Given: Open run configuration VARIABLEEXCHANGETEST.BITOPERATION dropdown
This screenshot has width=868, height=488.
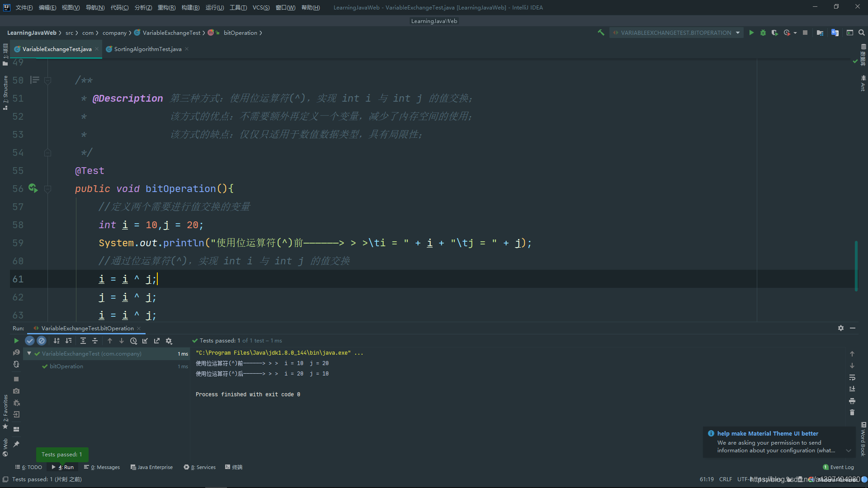Looking at the screenshot, I should [676, 33].
